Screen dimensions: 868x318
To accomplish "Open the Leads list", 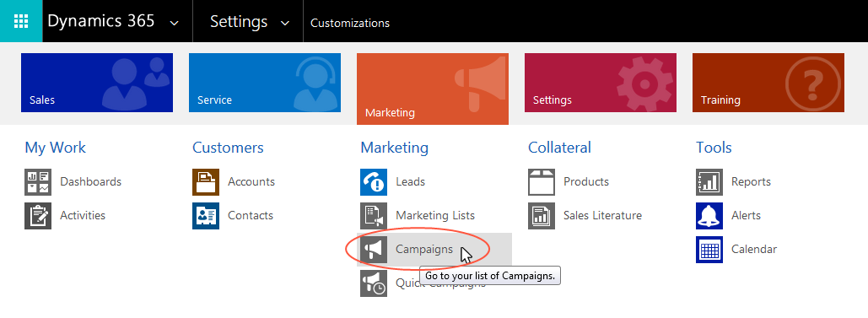I will coord(410,181).
